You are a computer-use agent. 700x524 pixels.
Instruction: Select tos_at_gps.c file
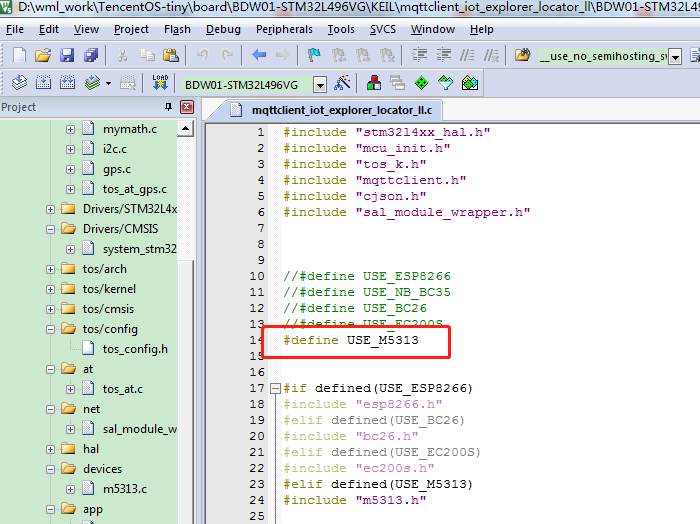134,189
